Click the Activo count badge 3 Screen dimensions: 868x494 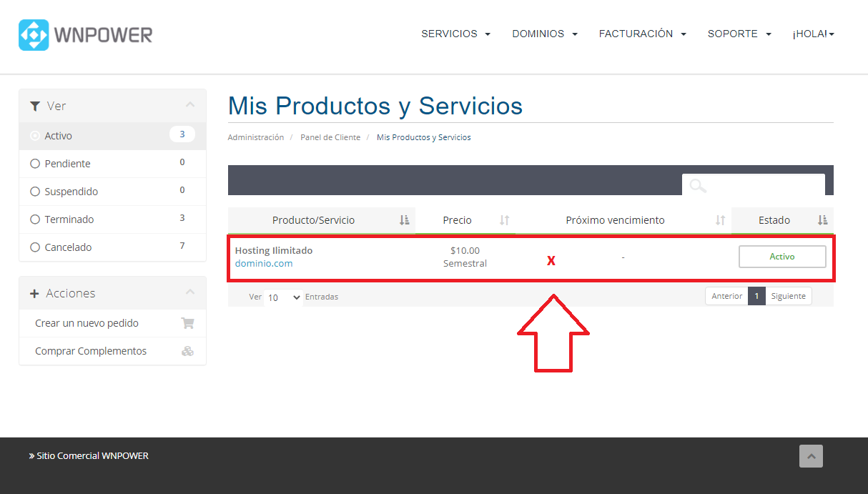(x=182, y=134)
